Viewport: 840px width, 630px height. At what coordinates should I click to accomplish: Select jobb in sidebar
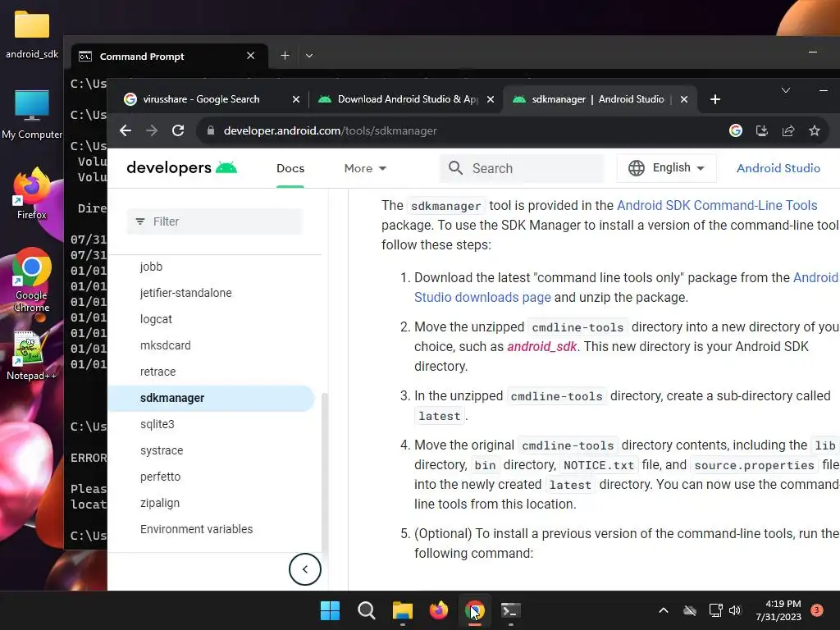(x=151, y=267)
